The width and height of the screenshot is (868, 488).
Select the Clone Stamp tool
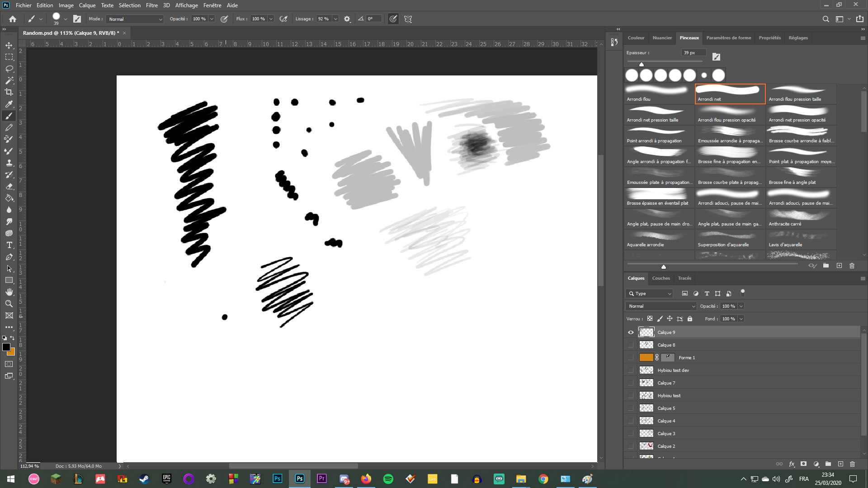(x=9, y=163)
